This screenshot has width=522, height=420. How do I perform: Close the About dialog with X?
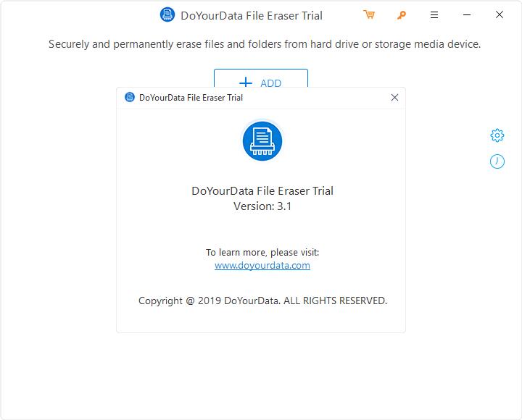394,98
